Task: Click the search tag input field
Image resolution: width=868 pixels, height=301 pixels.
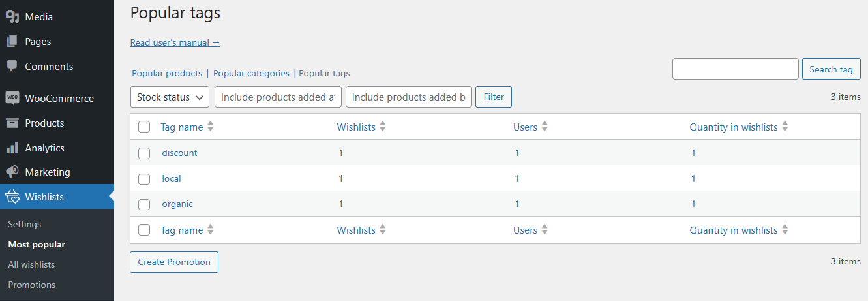Action: coord(735,69)
